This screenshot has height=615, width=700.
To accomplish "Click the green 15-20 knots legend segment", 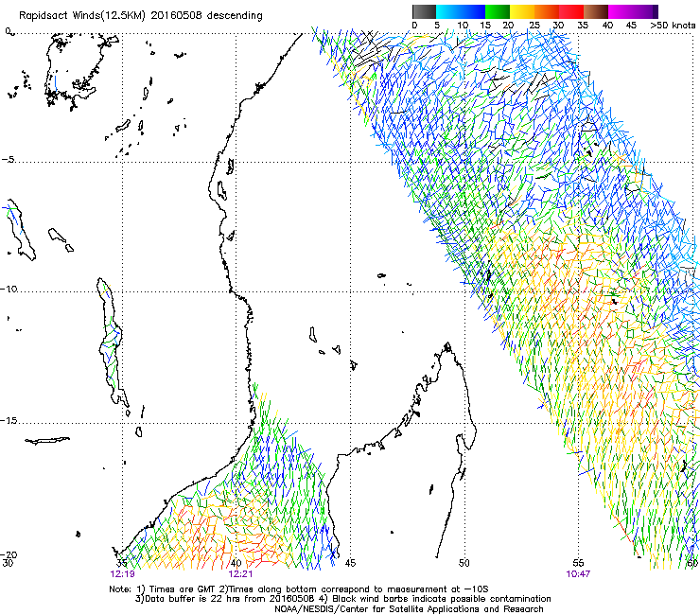I will 498,11.
